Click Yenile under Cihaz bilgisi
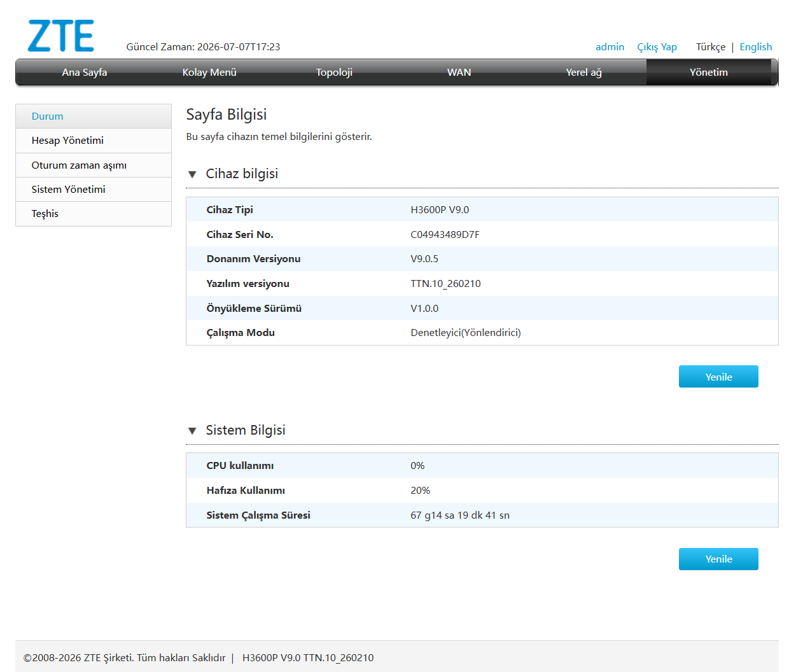This screenshot has width=789, height=672. (718, 377)
